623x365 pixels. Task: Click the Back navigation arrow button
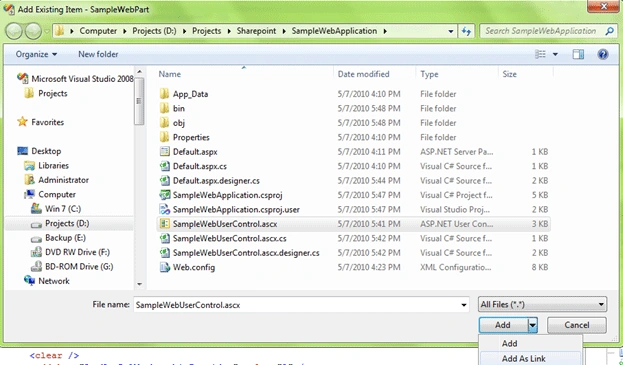[14, 31]
